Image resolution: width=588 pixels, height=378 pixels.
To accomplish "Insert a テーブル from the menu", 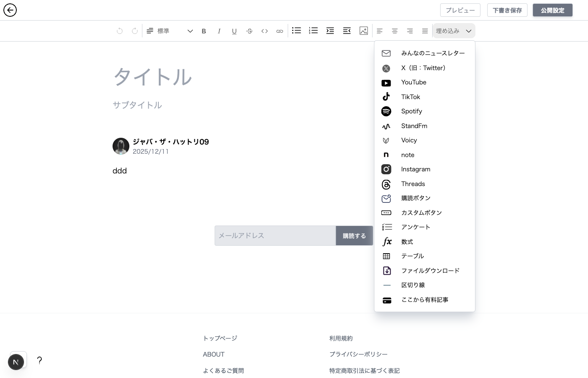I will [x=412, y=256].
